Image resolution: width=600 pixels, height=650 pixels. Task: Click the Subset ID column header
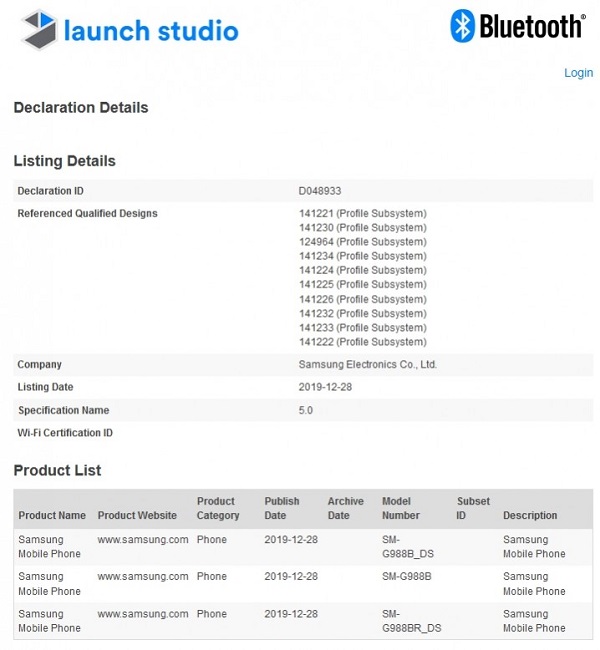click(x=473, y=508)
